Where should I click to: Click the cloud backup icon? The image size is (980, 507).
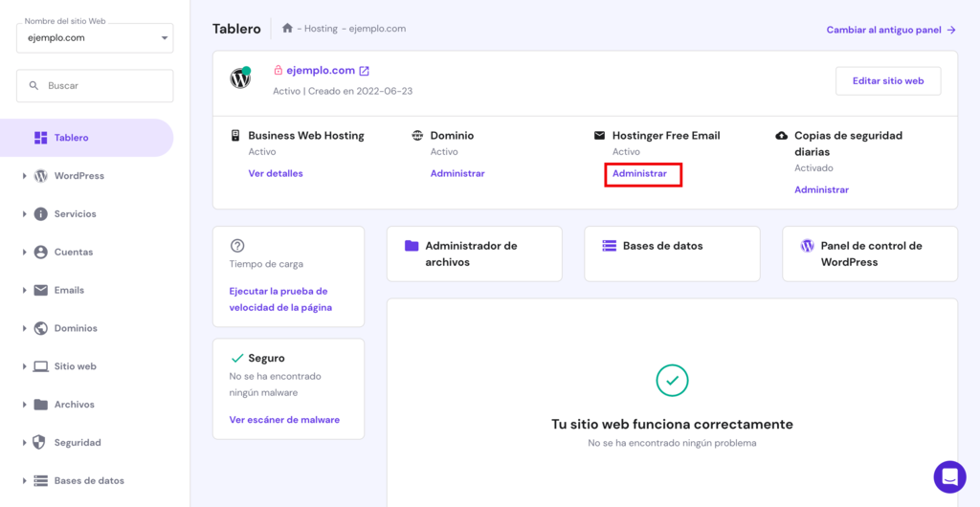click(x=781, y=136)
